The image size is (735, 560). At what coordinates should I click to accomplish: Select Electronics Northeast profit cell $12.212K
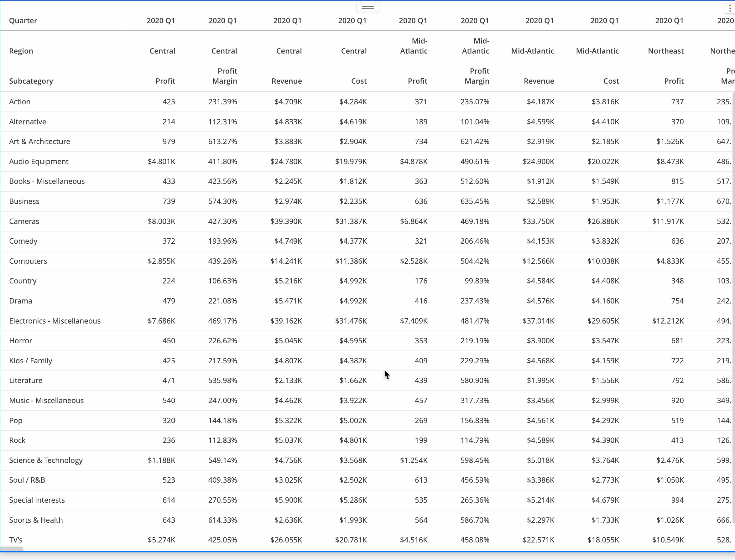(x=668, y=321)
